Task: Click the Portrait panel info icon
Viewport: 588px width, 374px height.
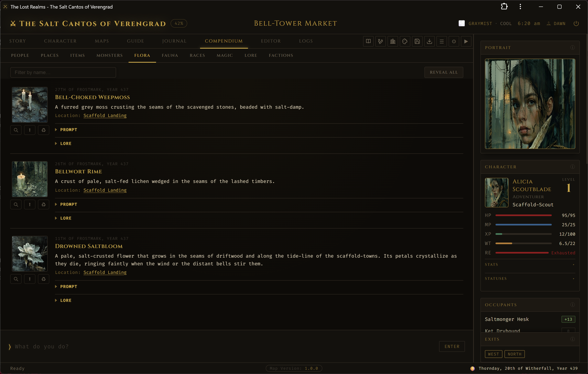Action: (572, 48)
